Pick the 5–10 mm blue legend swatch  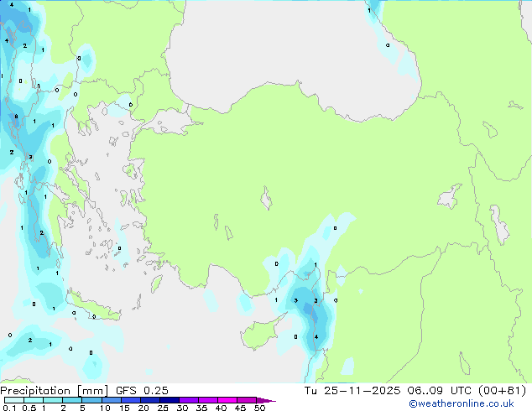[x=92, y=400]
